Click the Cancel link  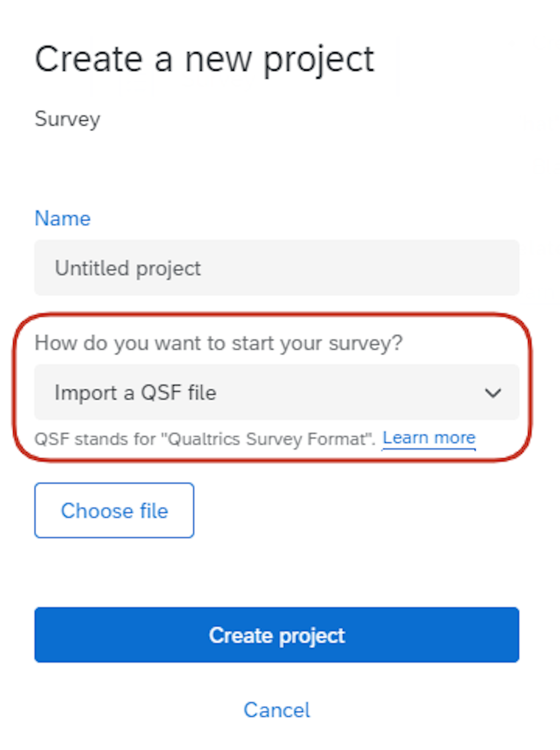pos(276,710)
